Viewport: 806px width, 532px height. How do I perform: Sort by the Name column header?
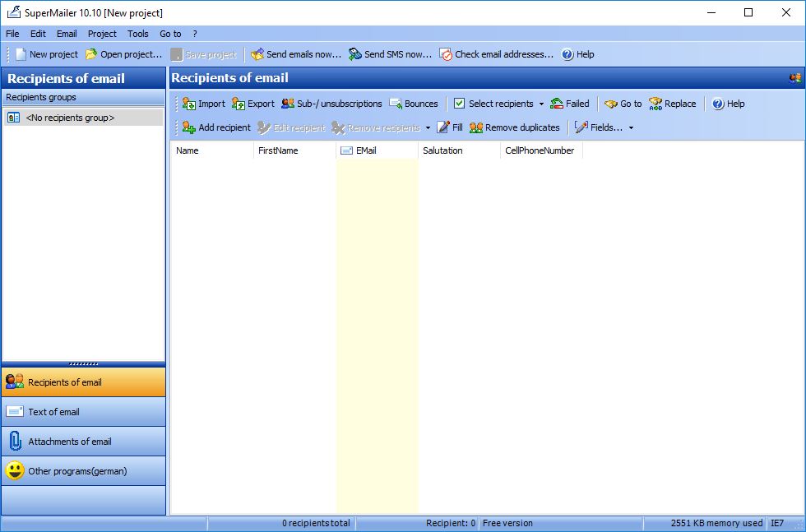coord(212,150)
